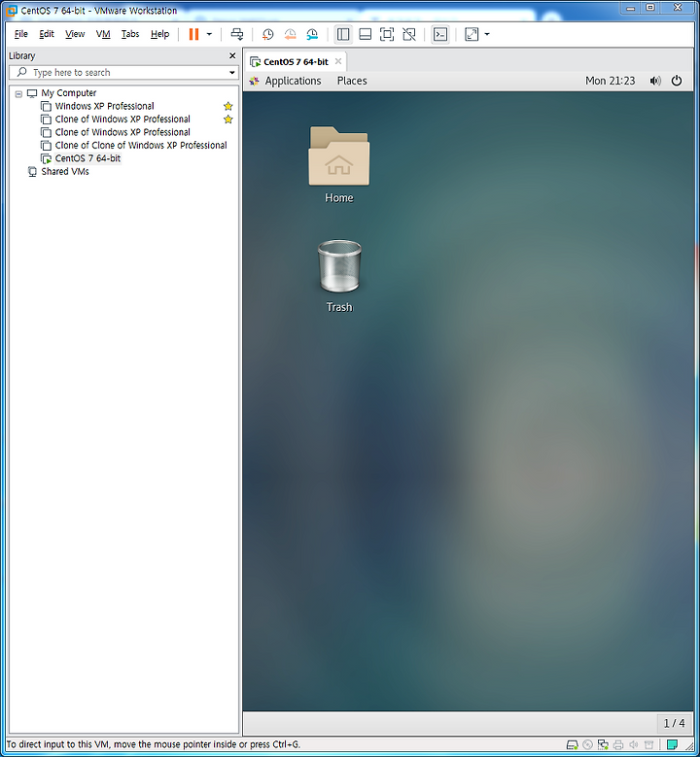
Task: Revert the VM to the previous snapshot
Action: [x=290, y=34]
